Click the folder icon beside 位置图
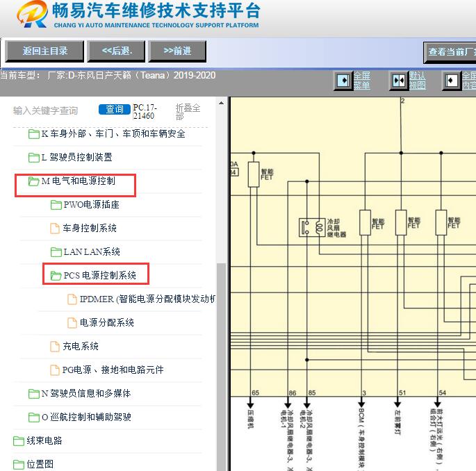476x471 pixels. pos(19,464)
